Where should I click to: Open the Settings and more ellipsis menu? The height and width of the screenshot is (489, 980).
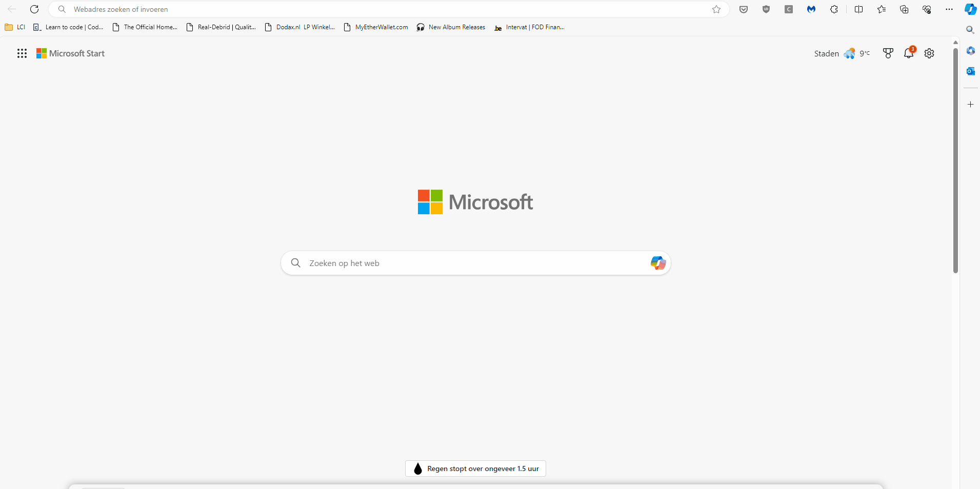pyautogui.click(x=949, y=9)
